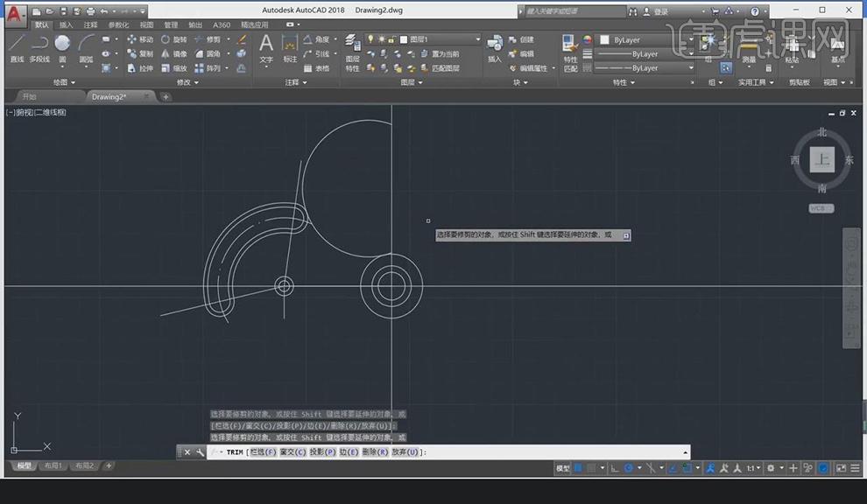Viewport: 867px width, 504px height.
Task: Open annotation scale 1:1 dropdown
Action: tap(754, 468)
